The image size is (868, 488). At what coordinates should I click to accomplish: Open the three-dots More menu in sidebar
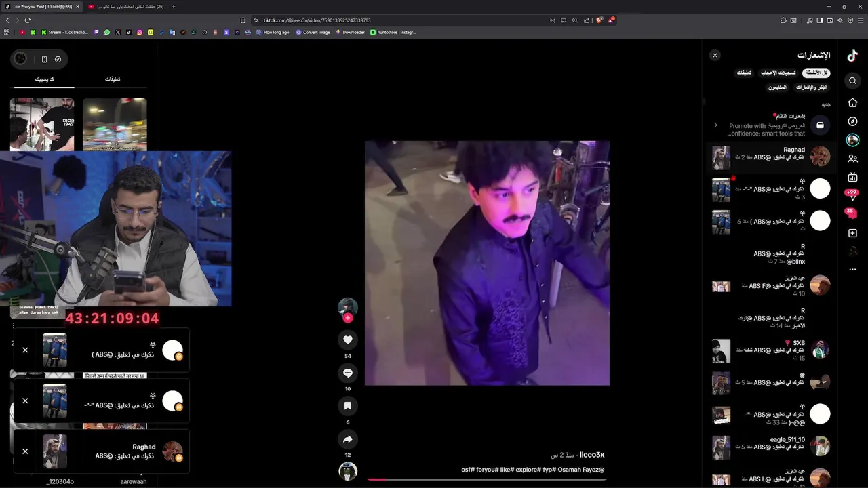pyautogui.click(x=852, y=270)
